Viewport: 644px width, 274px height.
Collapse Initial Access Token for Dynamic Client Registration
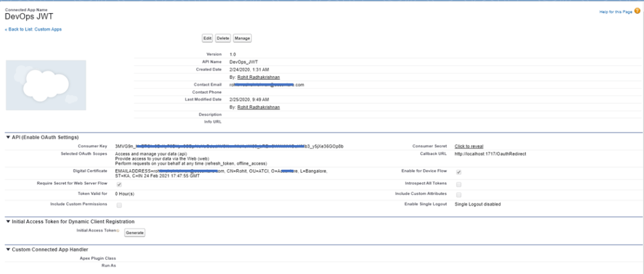(8, 221)
